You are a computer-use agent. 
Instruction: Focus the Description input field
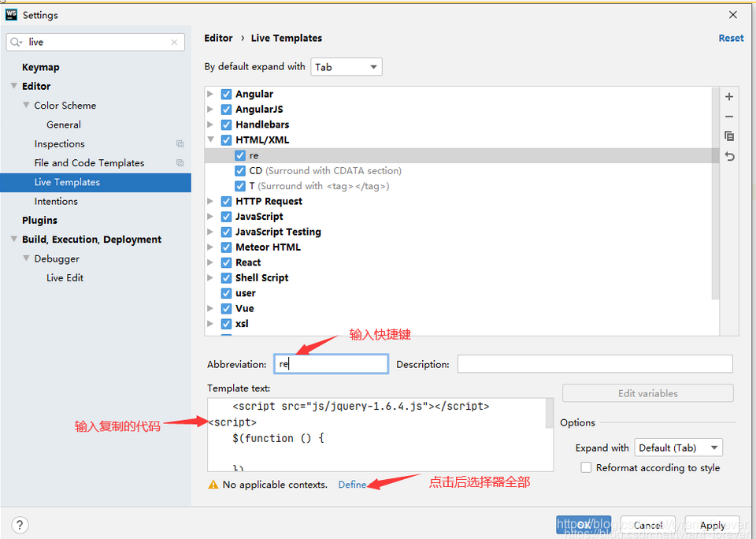595,364
